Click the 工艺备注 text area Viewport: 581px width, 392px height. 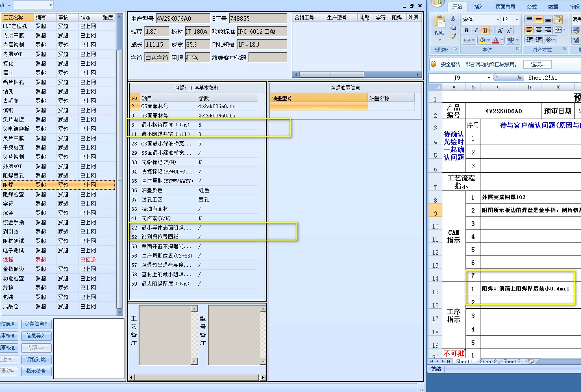165,335
